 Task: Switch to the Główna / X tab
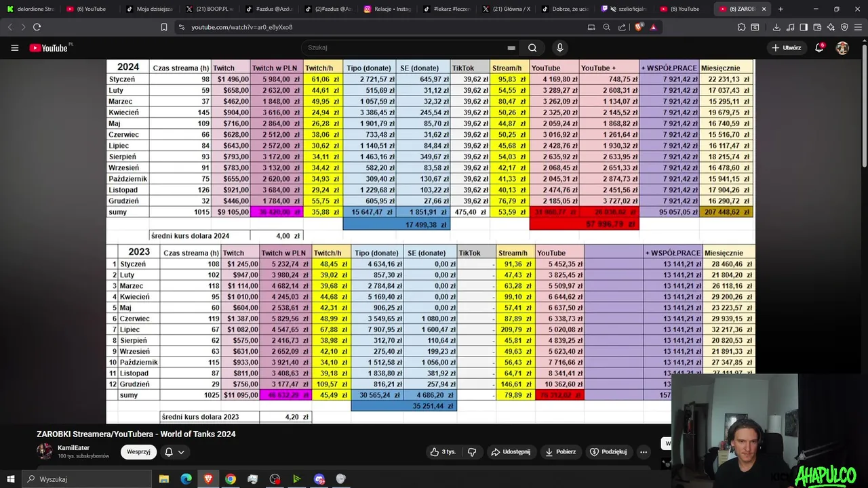pos(508,9)
